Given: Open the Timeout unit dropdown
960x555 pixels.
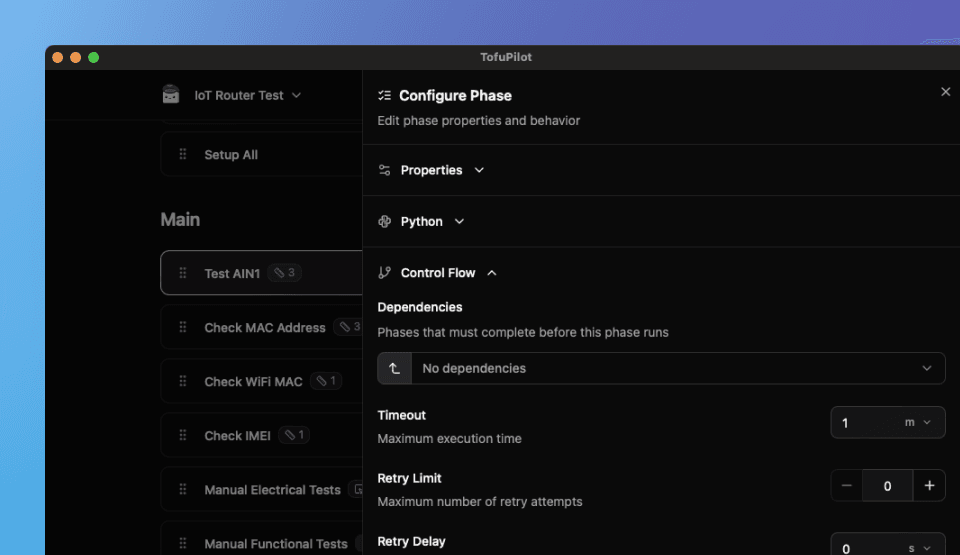Looking at the screenshot, I should (918, 422).
